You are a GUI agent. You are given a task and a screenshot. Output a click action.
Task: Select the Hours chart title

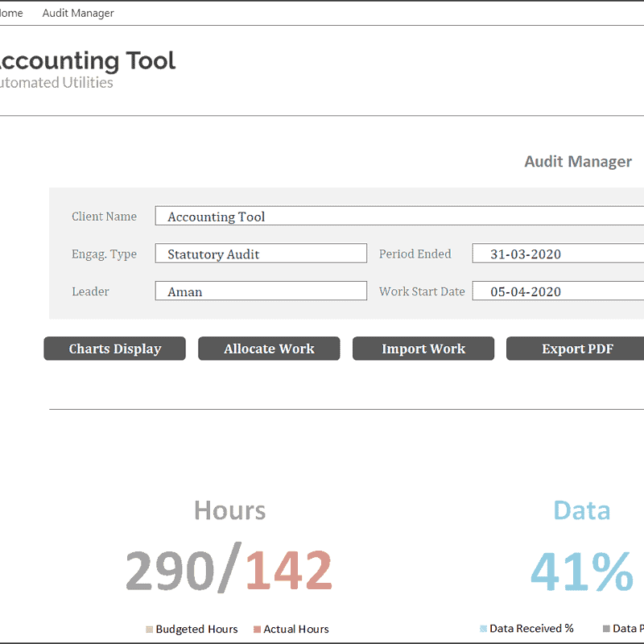click(229, 510)
